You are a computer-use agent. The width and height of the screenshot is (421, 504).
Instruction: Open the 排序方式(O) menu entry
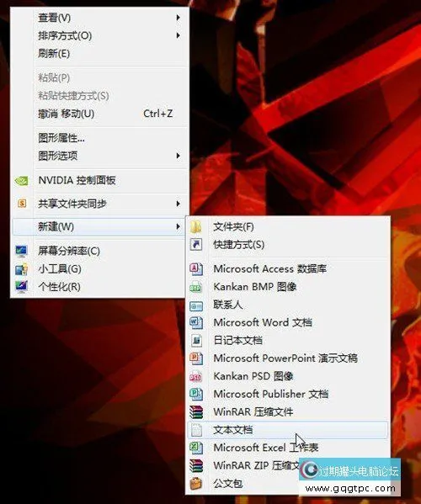pyautogui.click(x=99, y=35)
